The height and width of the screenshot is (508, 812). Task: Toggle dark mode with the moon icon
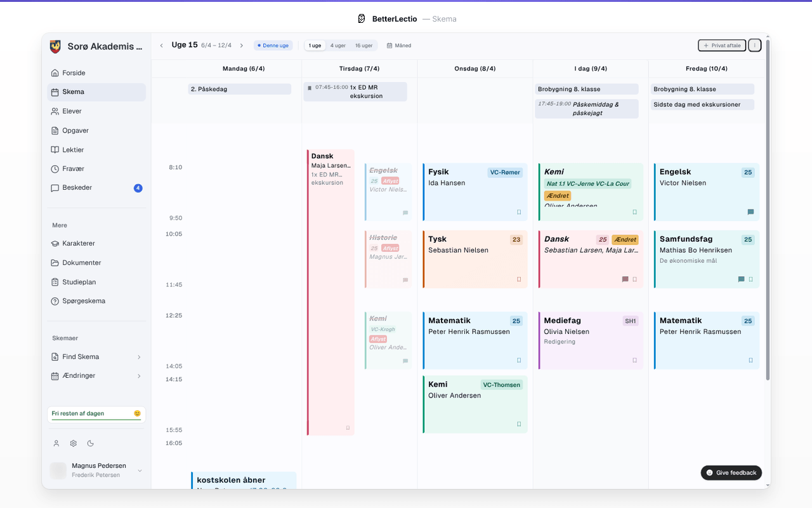91,443
